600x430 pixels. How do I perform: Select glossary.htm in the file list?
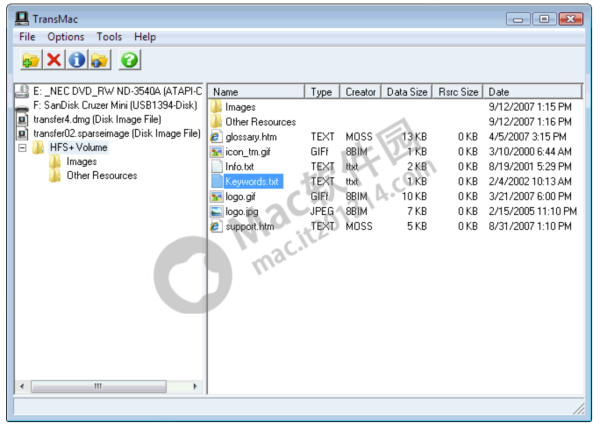click(251, 136)
